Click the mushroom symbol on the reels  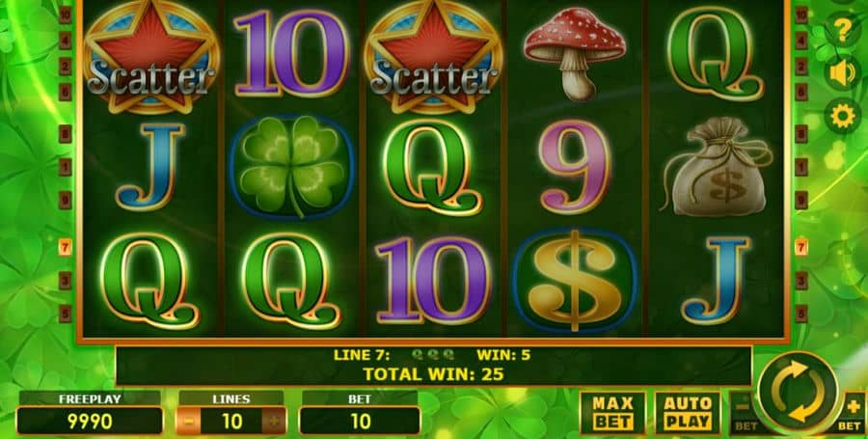pyautogui.click(x=575, y=53)
